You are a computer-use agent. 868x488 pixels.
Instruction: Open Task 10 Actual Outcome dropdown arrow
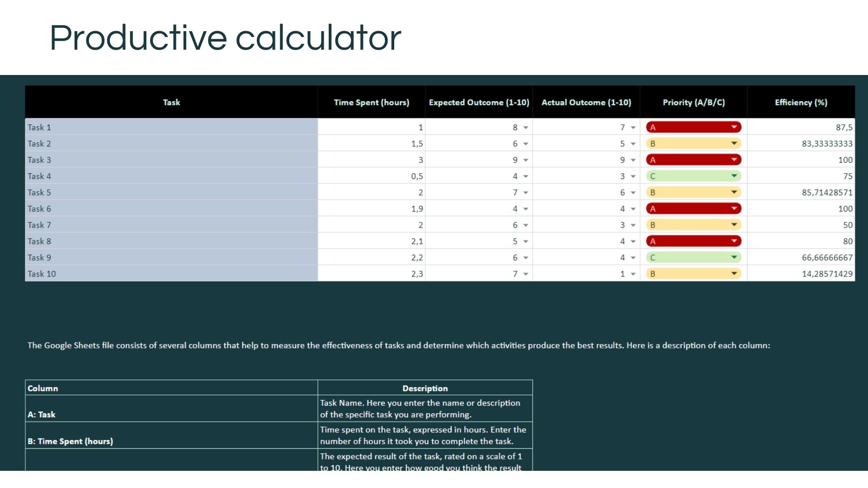[x=633, y=274]
